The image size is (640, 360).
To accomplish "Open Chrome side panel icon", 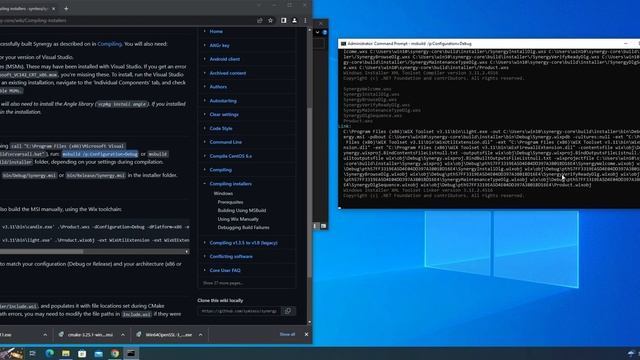I will pyautogui.click(x=283, y=20).
